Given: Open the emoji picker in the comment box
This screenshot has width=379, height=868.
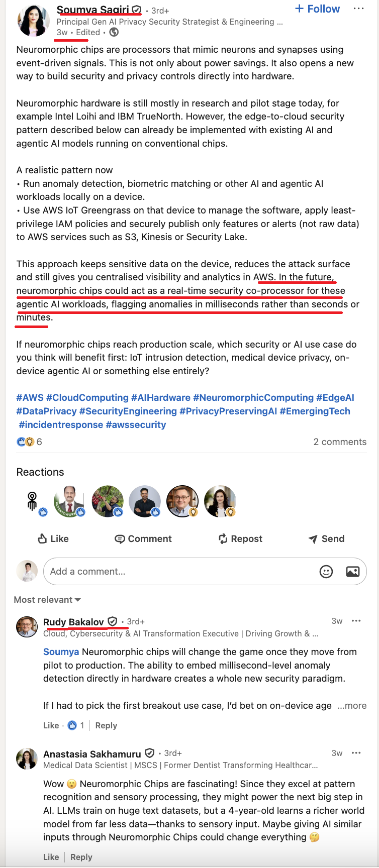Looking at the screenshot, I should (x=327, y=571).
